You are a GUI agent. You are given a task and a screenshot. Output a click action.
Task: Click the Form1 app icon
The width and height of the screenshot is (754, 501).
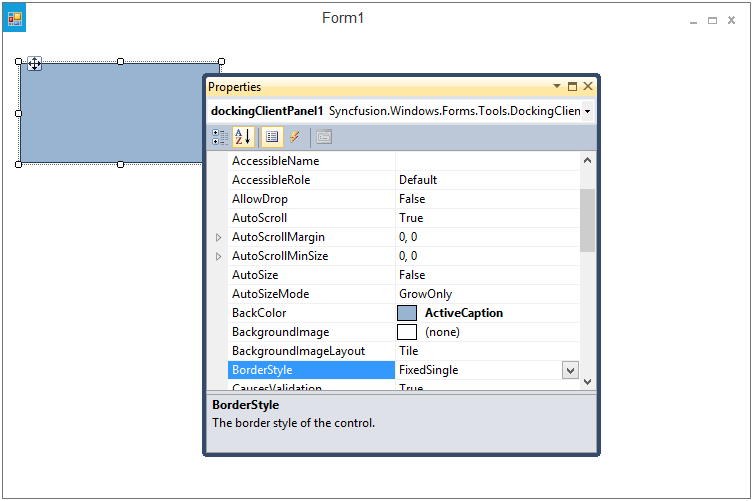15,18
